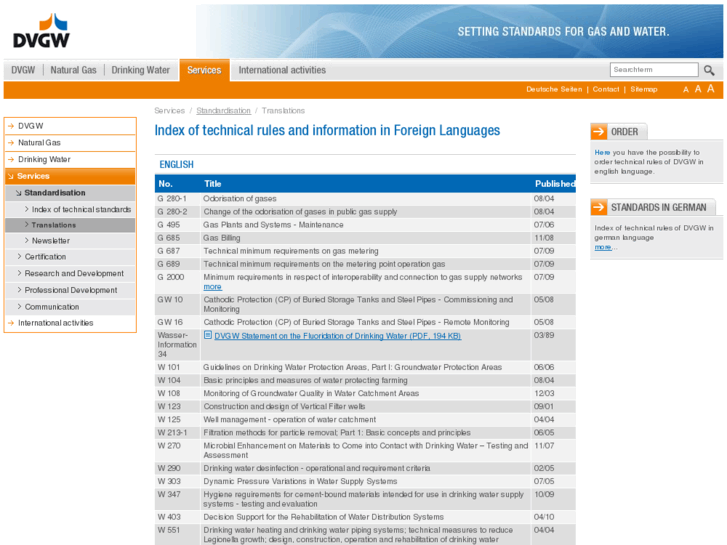
Task: Click the 'No.' column header
Action: pos(166,184)
